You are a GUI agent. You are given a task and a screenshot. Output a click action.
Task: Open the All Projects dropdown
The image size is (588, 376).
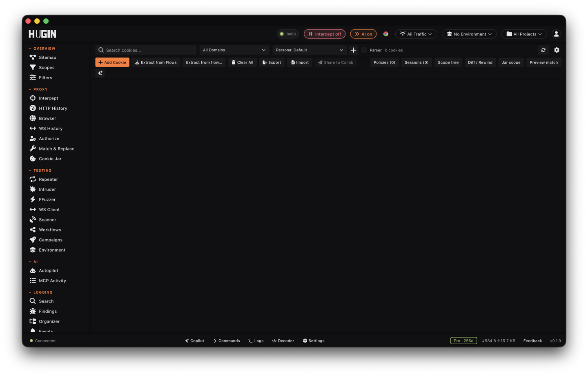click(524, 34)
